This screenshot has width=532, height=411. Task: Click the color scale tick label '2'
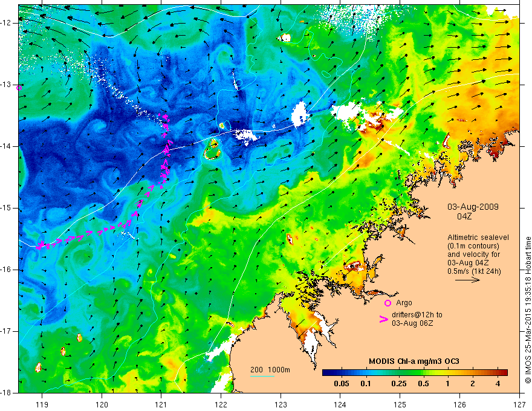(473, 384)
